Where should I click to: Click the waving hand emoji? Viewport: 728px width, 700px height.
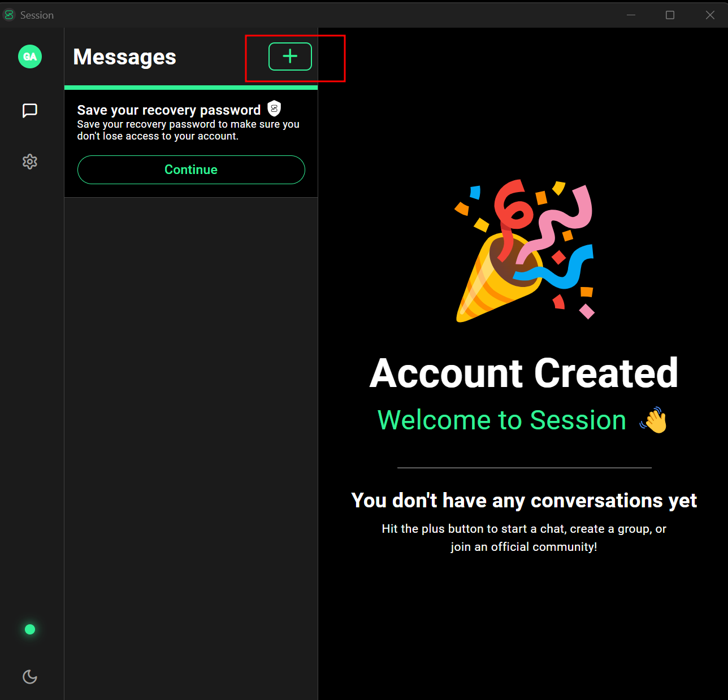pos(653,420)
